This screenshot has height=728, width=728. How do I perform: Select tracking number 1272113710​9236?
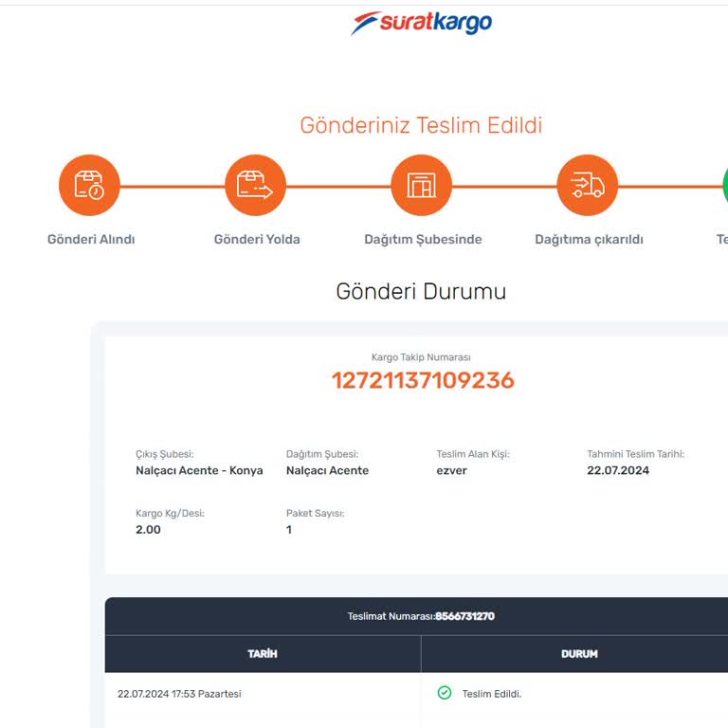423,380
